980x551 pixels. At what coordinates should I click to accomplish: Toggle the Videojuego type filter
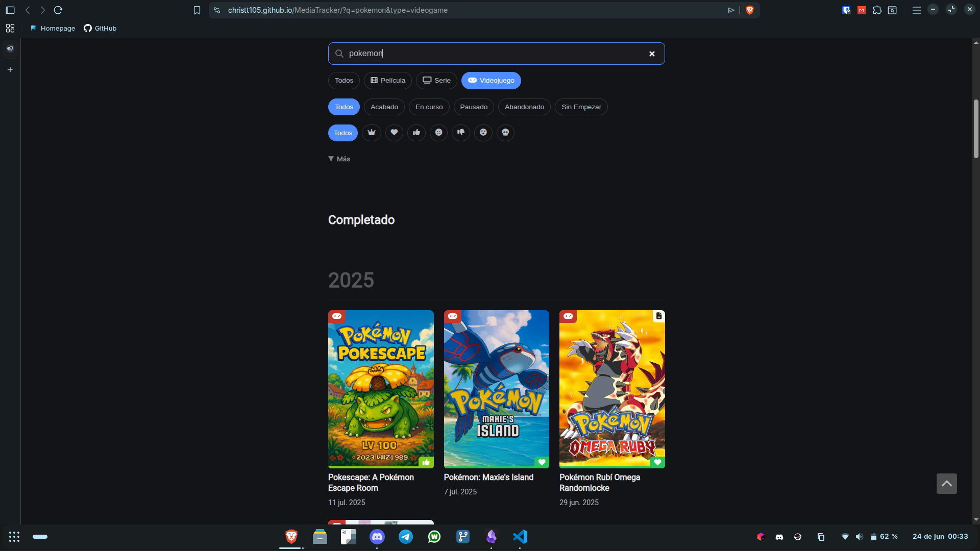[491, 81]
